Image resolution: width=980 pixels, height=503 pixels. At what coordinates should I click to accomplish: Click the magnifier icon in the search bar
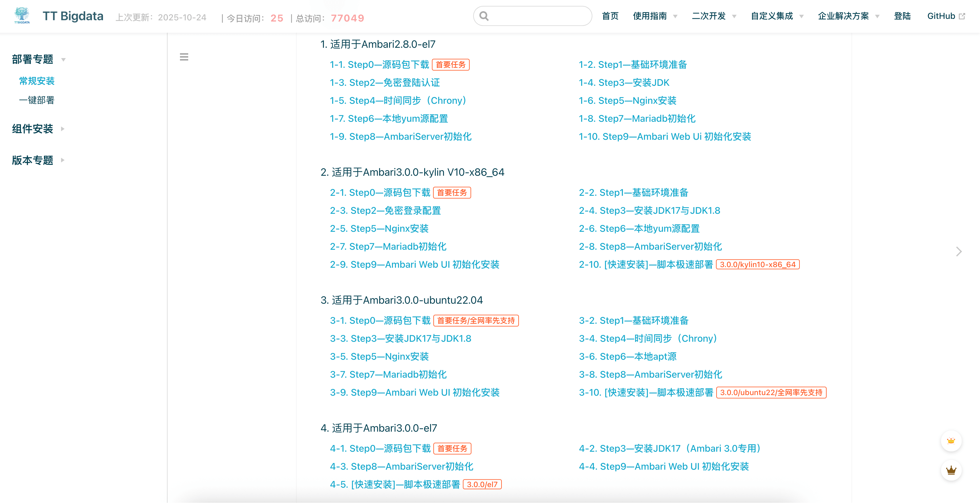[484, 16]
